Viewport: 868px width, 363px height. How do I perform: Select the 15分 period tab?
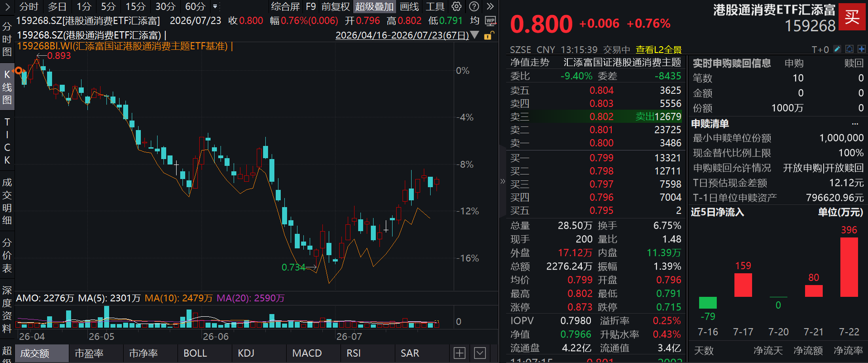[x=135, y=6]
